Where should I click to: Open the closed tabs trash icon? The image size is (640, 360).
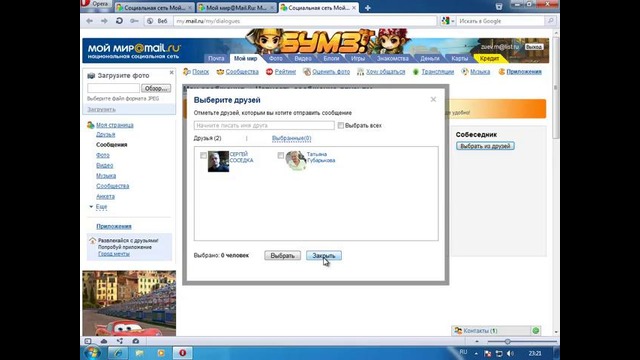(499, 6)
